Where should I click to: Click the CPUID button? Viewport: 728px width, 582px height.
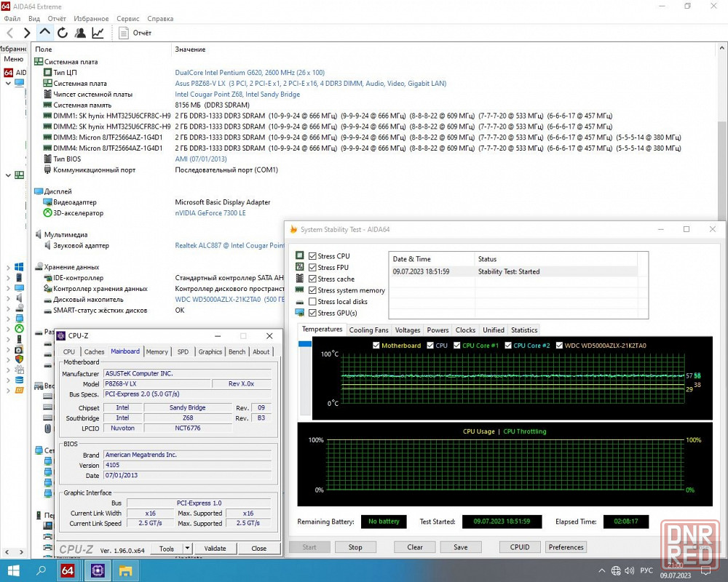(520, 547)
